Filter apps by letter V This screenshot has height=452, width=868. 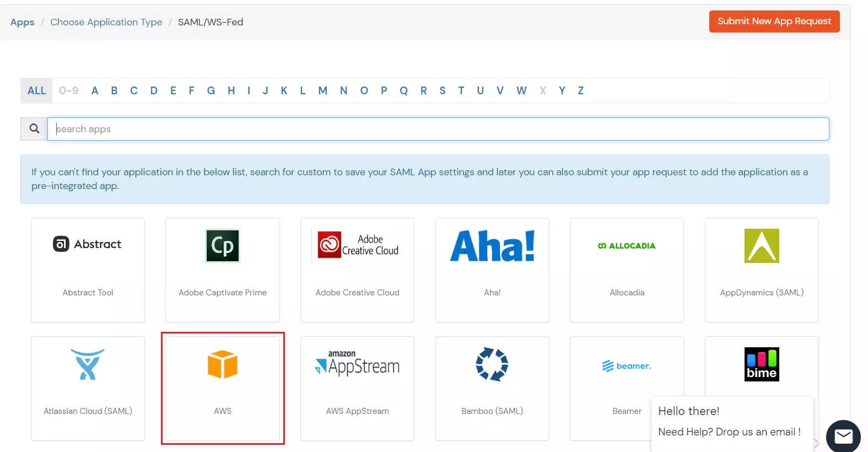[500, 90]
